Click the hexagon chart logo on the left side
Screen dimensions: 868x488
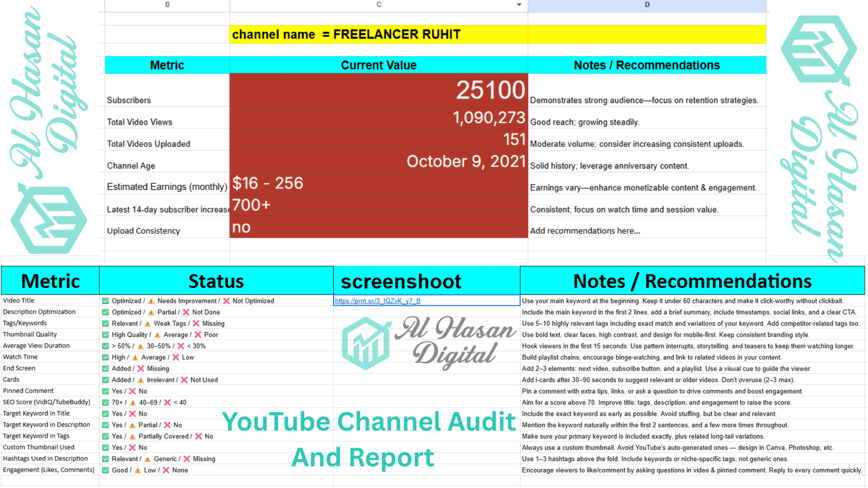[49, 220]
